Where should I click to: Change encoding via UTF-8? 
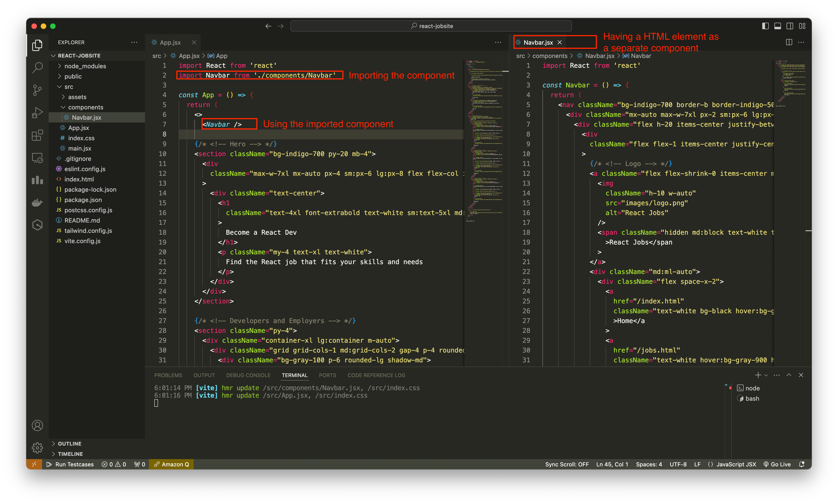click(x=678, y=464)
